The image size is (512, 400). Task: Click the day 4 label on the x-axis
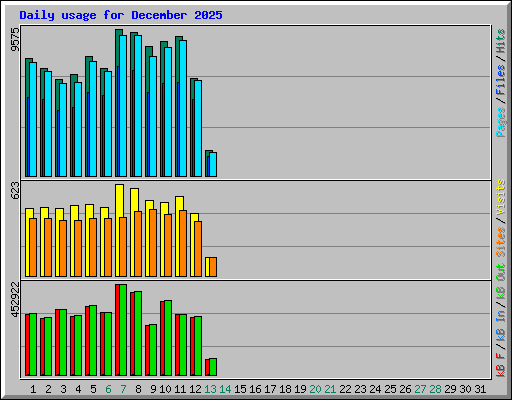click(x=78, y=389)
